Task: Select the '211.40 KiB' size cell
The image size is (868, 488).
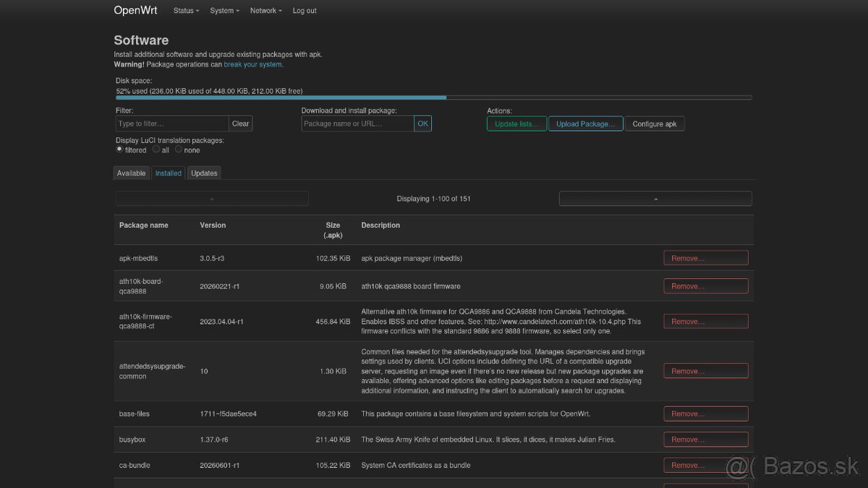Action: (x=333, y=440)
